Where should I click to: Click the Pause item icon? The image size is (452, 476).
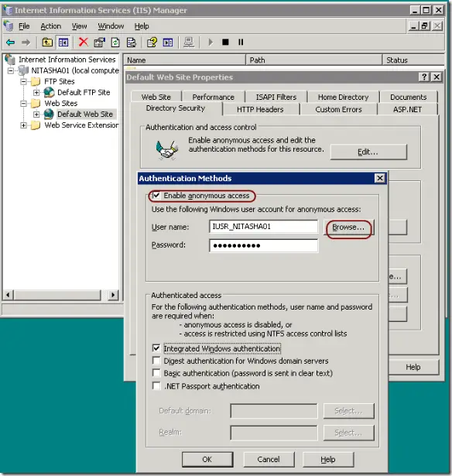tap(241, 43)
